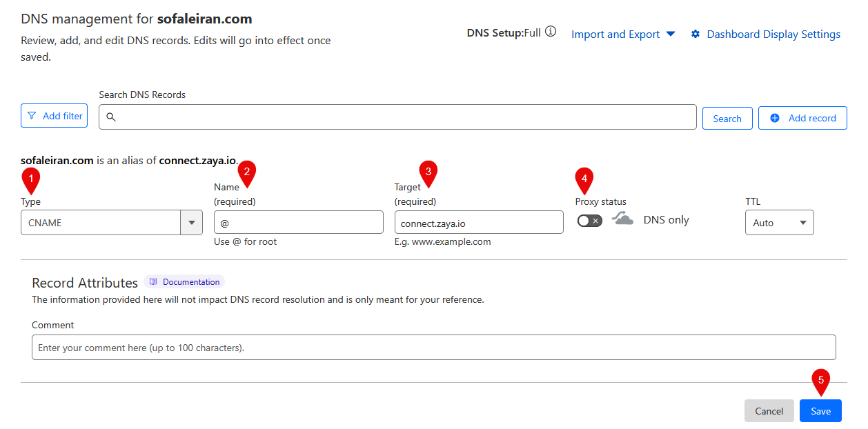Screen dimensions: 868x429
Task: Click the magnifier icon in search box
Action: tap(110, 117)
